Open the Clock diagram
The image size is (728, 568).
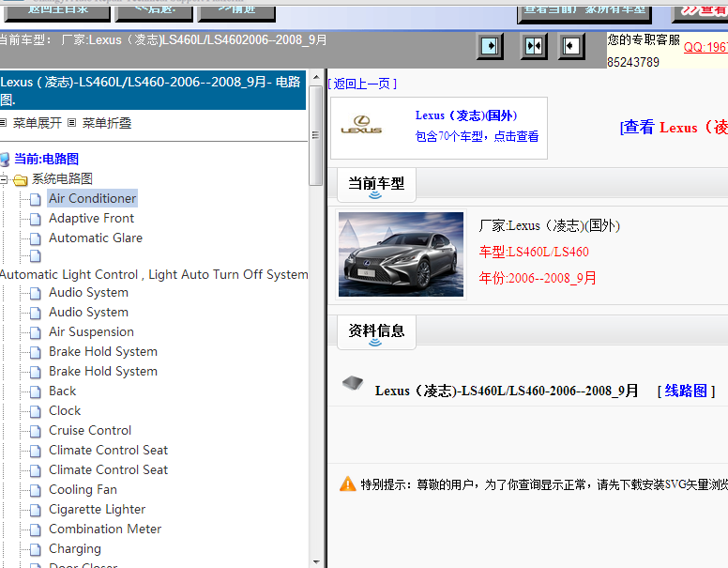tap(65, 411)
